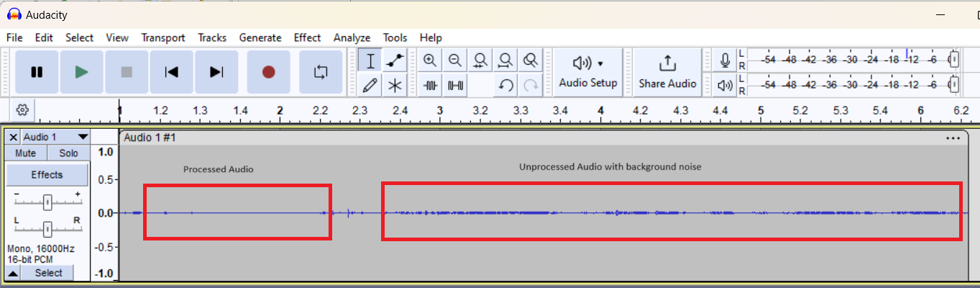Toggle the Loop playback button
Screen dimensions: 980x288
[x=321, y=72]
